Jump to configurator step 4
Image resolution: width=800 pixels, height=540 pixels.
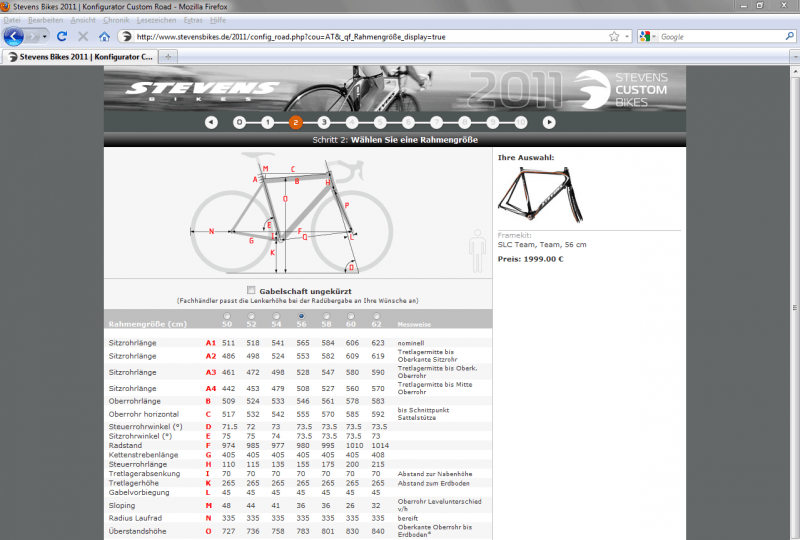[x=352, y=122]
